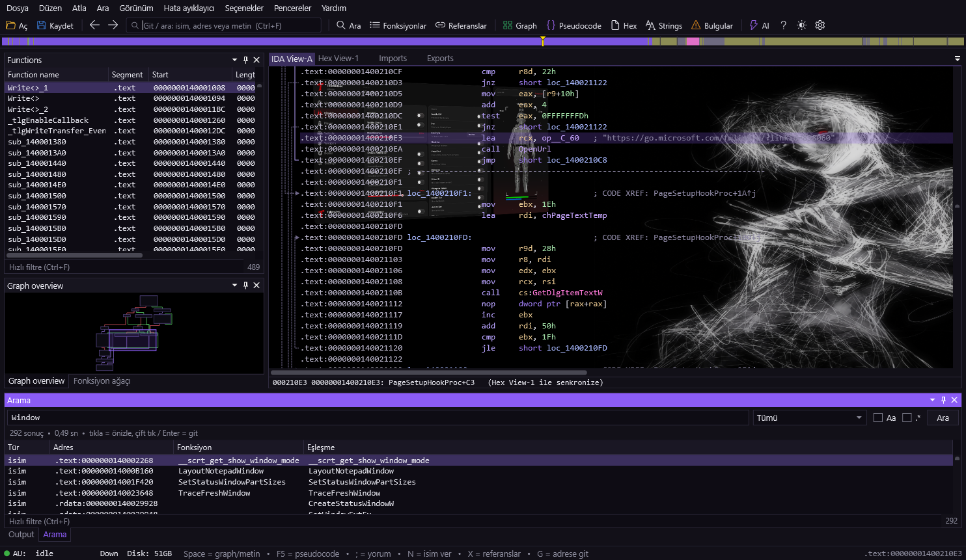Select the TraceFreshWindow search result row
Image resolution: width=966 pixels, height=560 pixels.
478,493
